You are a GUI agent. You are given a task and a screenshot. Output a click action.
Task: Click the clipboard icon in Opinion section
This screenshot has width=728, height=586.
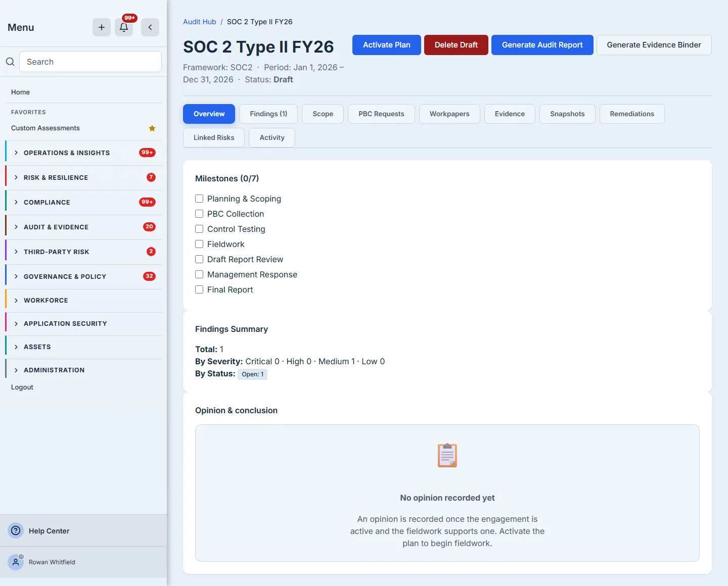tap(447, 455)
